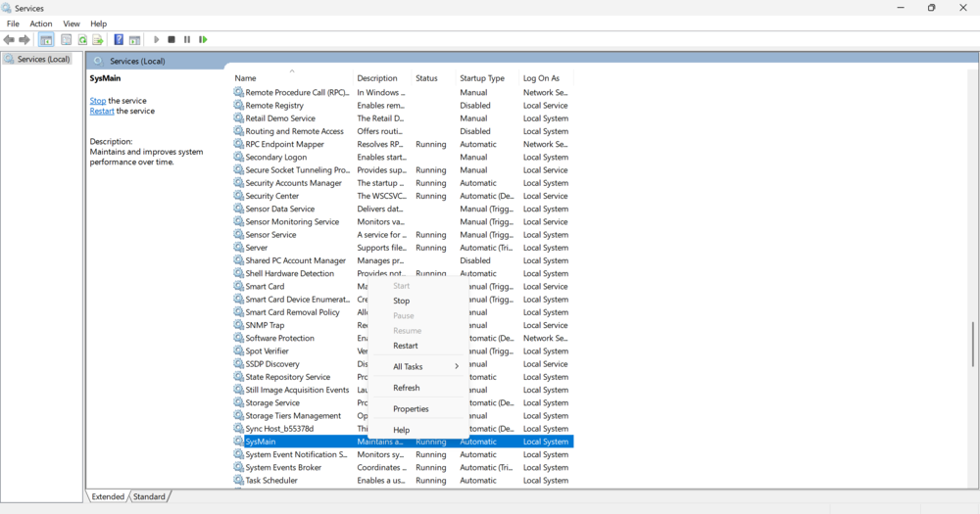This screenshot has height=514, width=980.
Task: Open Properties from the context menu
Action: coord(418,409)
